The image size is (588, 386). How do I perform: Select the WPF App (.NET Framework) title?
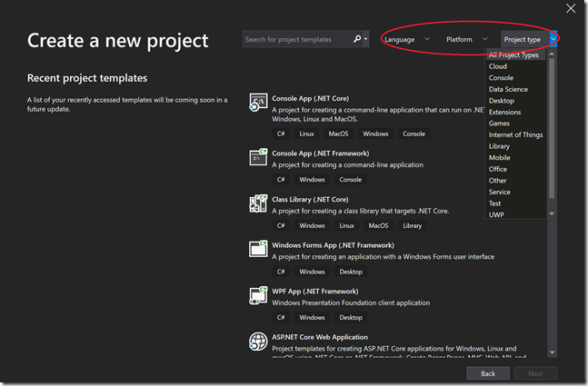(x=315, y=292)
